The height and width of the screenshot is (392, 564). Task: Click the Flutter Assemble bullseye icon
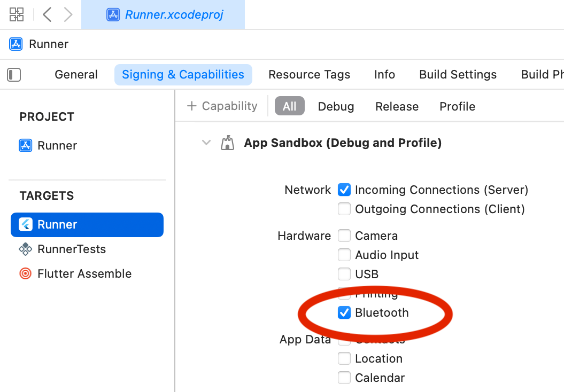(25, 274)
